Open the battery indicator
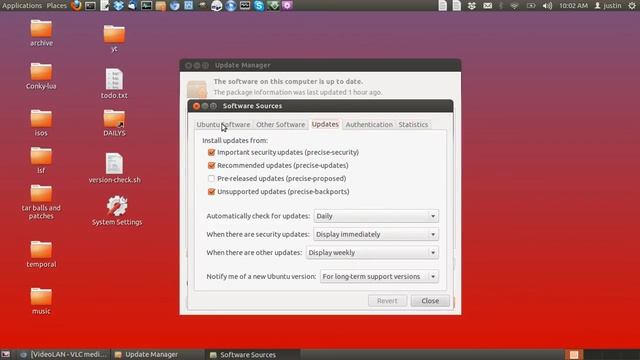Viewport: 640px width, 360px height. [x=531, y=6]
